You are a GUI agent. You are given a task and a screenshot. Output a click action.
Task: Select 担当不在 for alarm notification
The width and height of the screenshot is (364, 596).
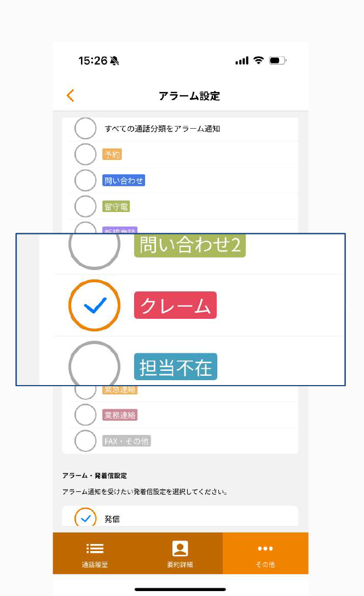pyautogui.click(x=94, y=366)
